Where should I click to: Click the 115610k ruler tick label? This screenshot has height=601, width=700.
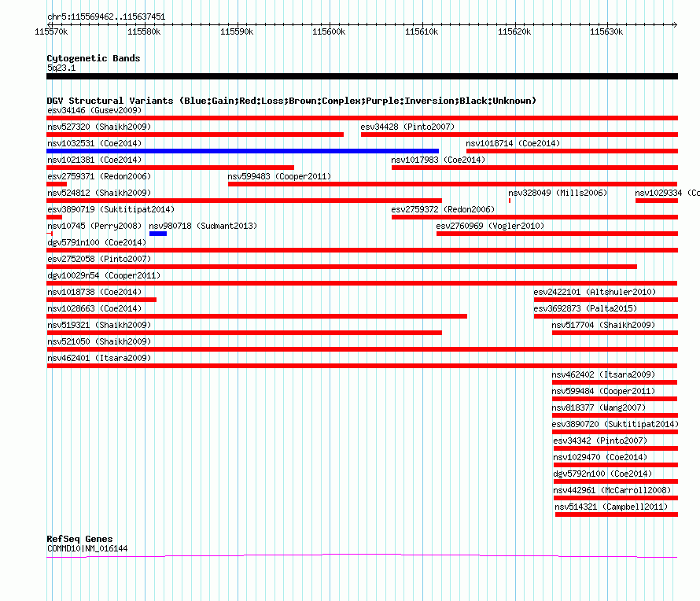pos(422,31)
